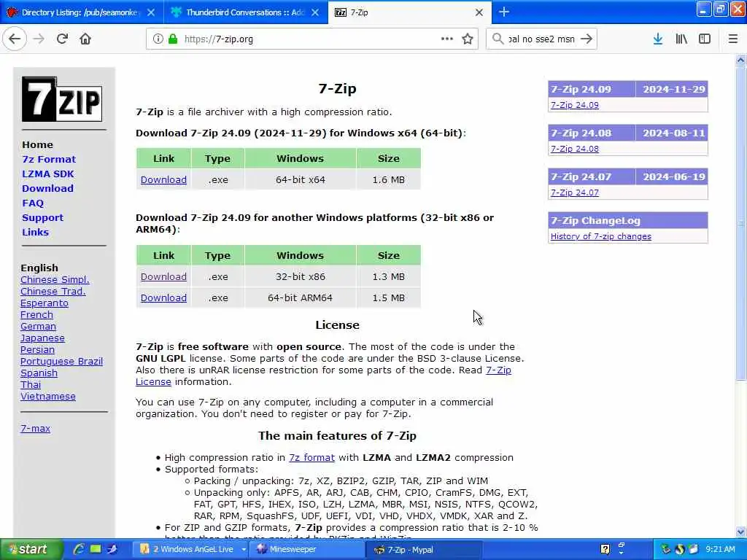Reload the 7-zip.org page
Screen dimensions: 747x560
tap(62, 39)
